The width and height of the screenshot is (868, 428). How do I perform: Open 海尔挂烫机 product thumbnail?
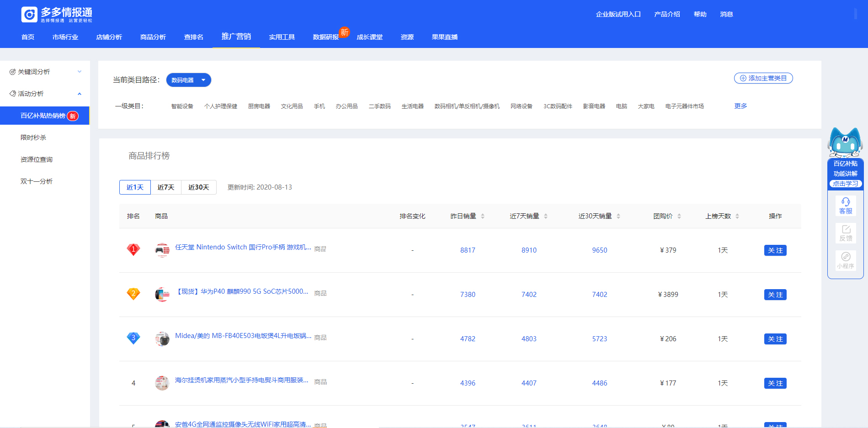[x=162, y=383]
